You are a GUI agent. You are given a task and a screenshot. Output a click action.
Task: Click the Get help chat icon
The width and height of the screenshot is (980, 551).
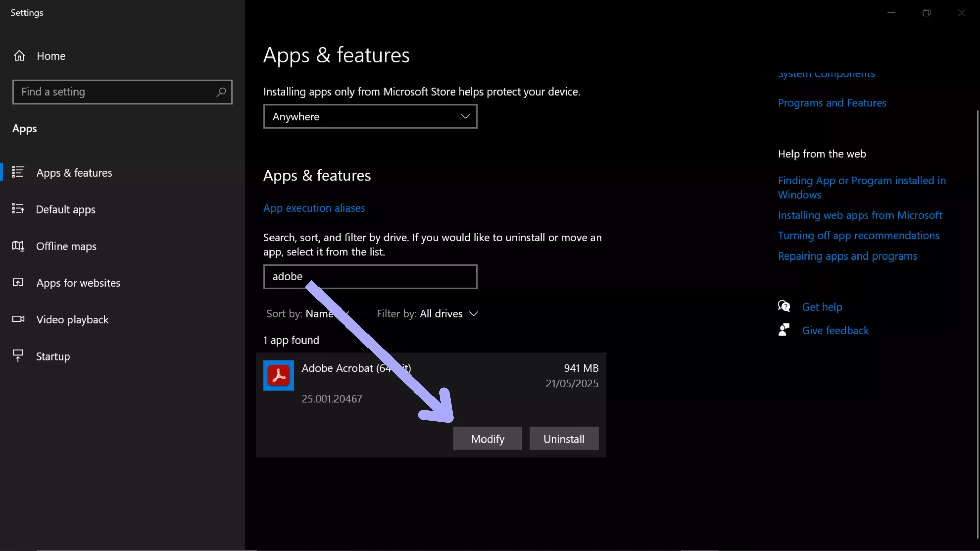pos(784,306)
